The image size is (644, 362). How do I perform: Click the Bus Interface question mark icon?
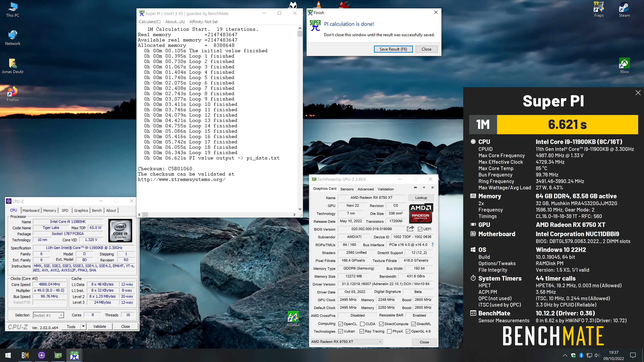432,245
